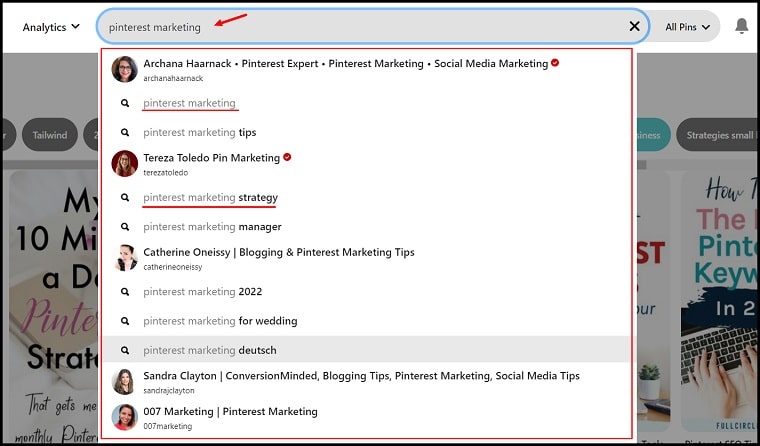Click magnifier icon beside 'pinterest marketing 2022'
Viewport: 760px width, 446px height.
[125, 292]
